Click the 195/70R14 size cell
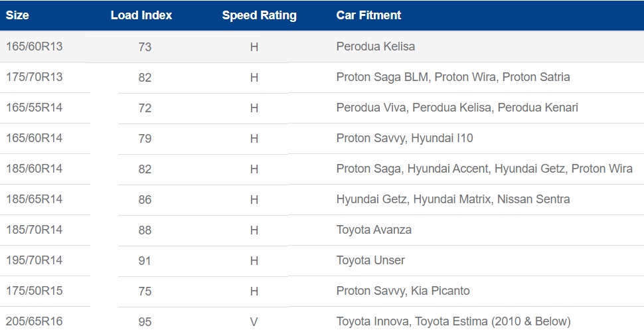Screen dimensions: 644x334 35,260
